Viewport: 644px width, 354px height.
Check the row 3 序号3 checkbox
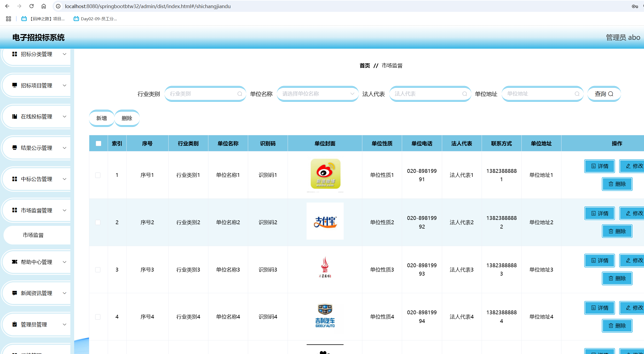tap(98, 270)
